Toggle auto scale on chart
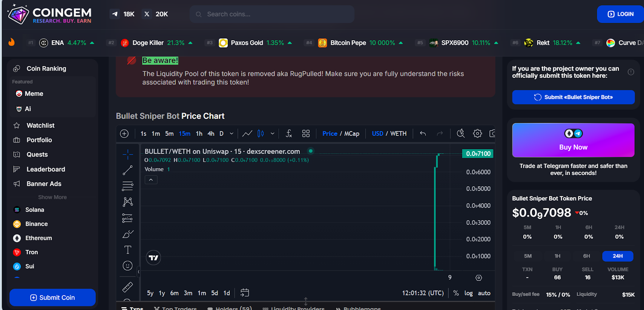 pyautogui.click(x=484, y=293)
